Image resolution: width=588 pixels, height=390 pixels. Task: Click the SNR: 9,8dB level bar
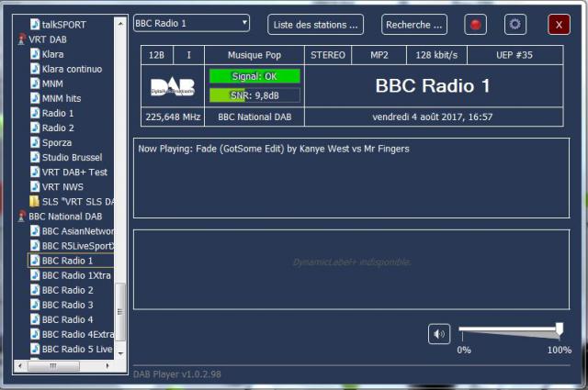(x=254, y=95)
